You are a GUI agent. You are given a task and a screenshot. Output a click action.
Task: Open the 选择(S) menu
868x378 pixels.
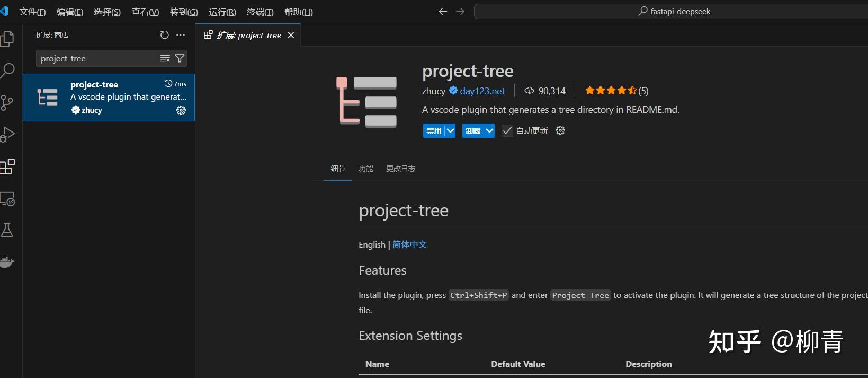(x=107, y=12)
